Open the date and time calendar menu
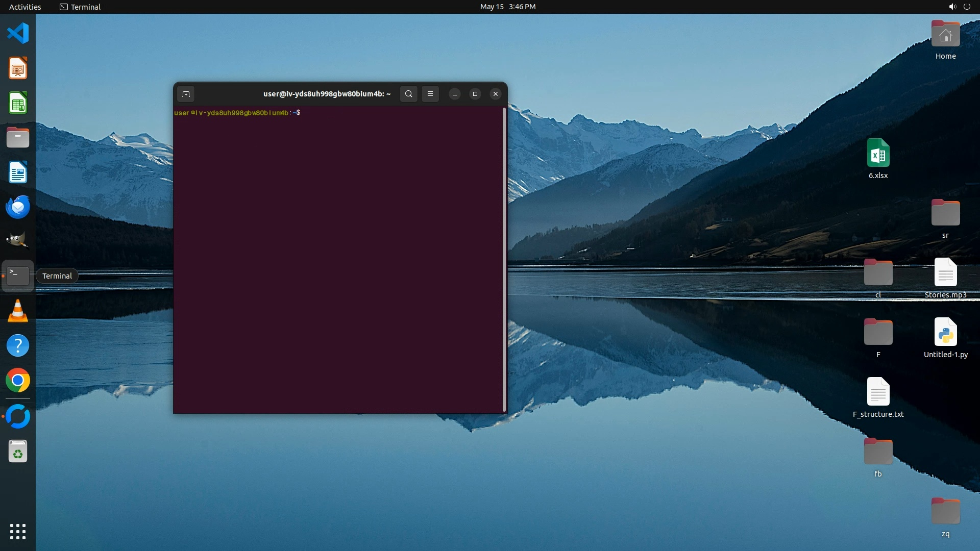The image size is (980, 551). [x=507, y=7]
